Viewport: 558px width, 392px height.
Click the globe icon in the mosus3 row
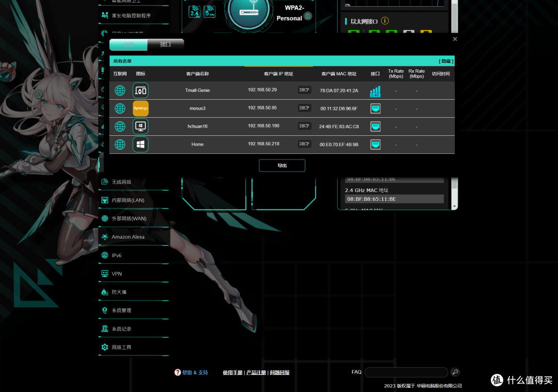point(120,108)
